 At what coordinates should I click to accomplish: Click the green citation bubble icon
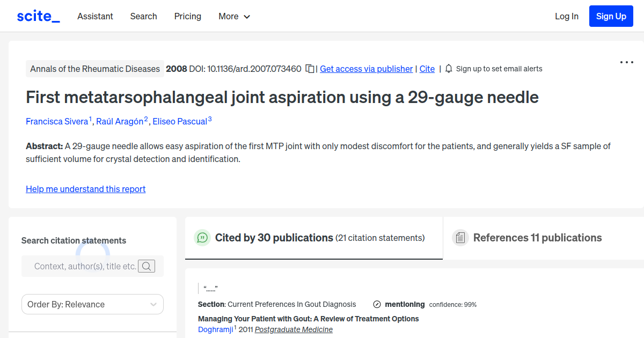coord(202,238)
